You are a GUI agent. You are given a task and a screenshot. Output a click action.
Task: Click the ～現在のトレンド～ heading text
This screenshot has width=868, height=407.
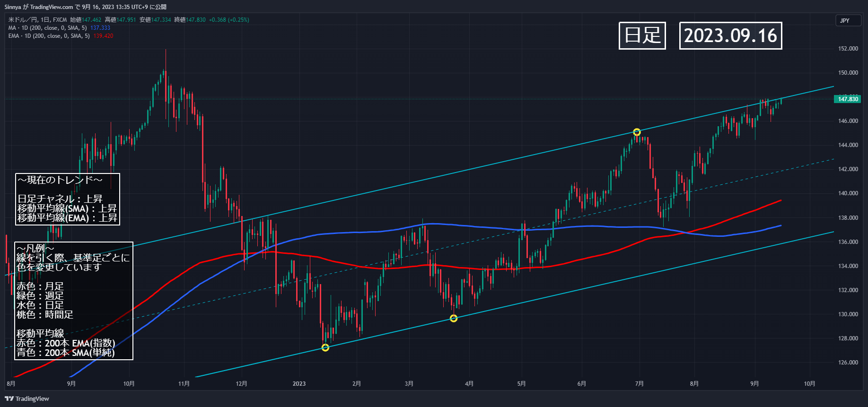click(x=60, y=180)
